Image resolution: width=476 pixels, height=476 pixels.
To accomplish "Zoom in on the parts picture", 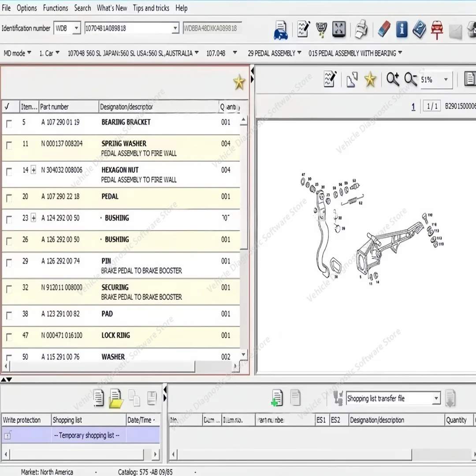I will [393, 79].
